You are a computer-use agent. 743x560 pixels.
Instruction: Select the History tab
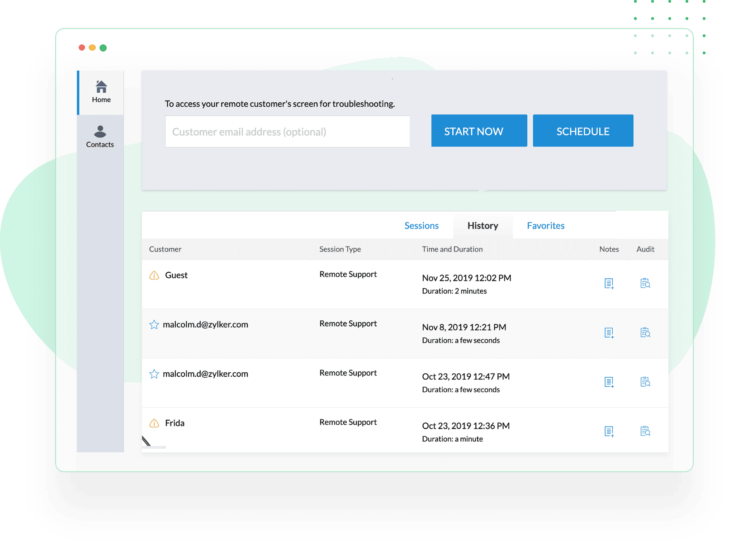483,226
